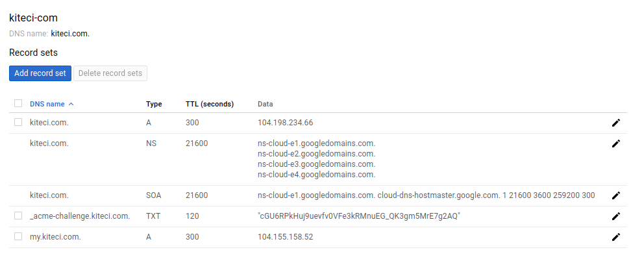Image resolution: width=644 pixels, height=261 pixels.
Task: Edit the _acme-challenge TXT record
Action: [615, 216]
